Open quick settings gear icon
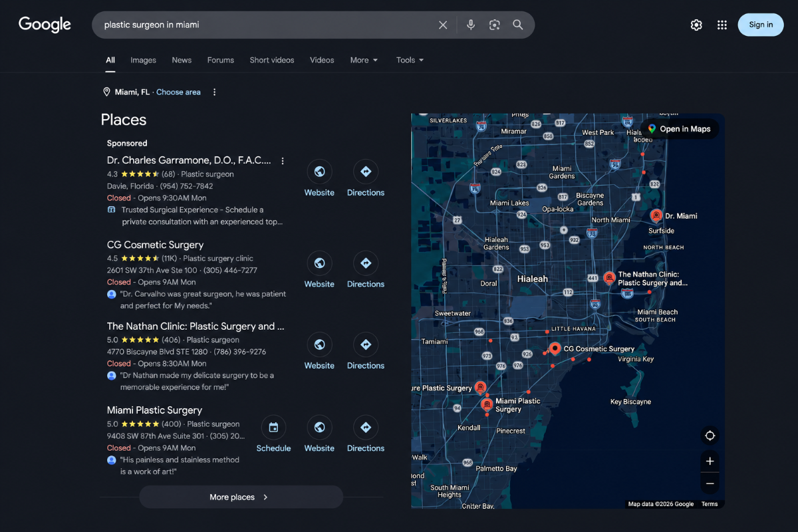798x532 pixels. pyautogui.click(x=696, y=25)
